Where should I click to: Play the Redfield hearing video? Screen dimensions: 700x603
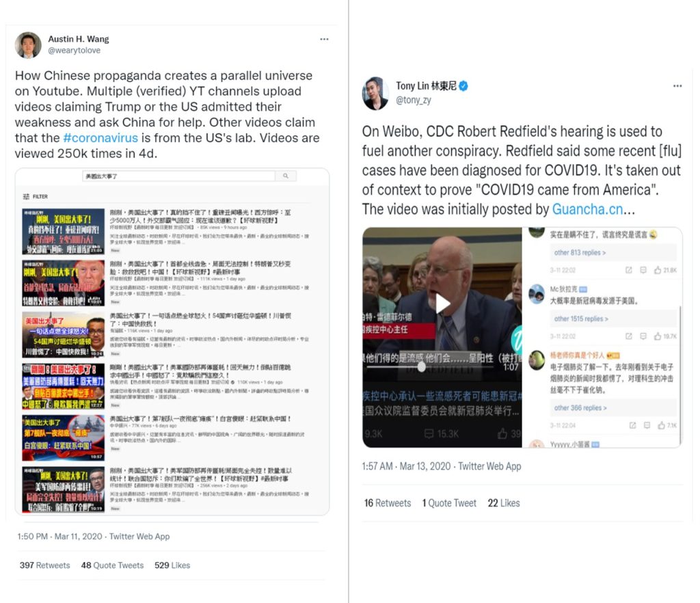(442, 304)
